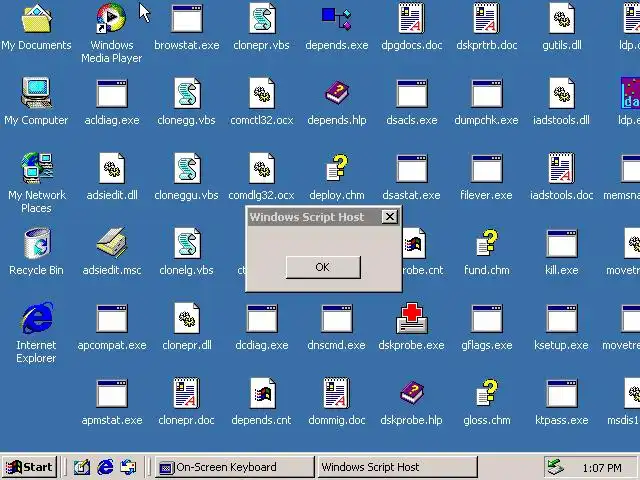Select the iadstools.doc document icon
This screenshot has height=480, width=640.
click(562, 168)
